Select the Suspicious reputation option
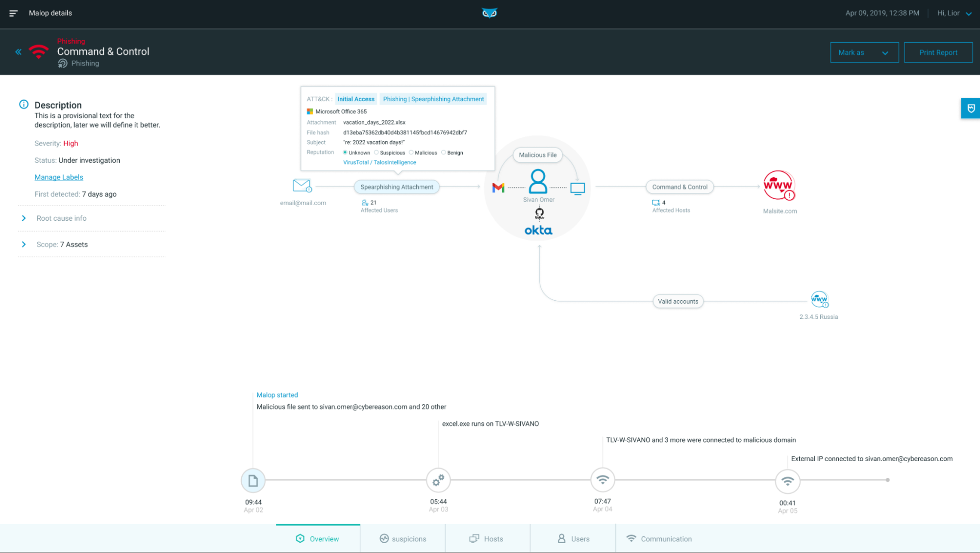Image resolution: width=980 pixels, height=553 pixels. tap(376, 153)
